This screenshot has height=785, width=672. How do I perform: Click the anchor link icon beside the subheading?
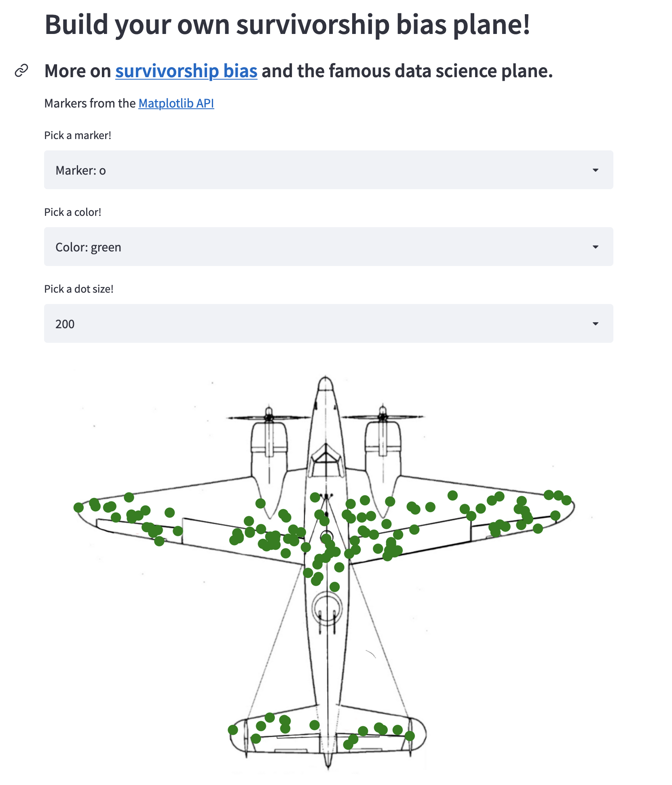[x=21, y=71]
